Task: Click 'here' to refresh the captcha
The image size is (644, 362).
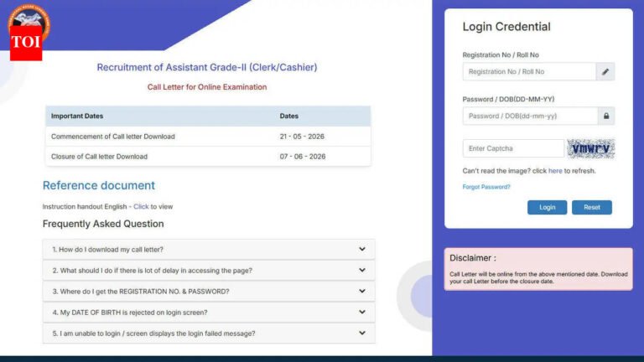Action: [x=555, y=171]
